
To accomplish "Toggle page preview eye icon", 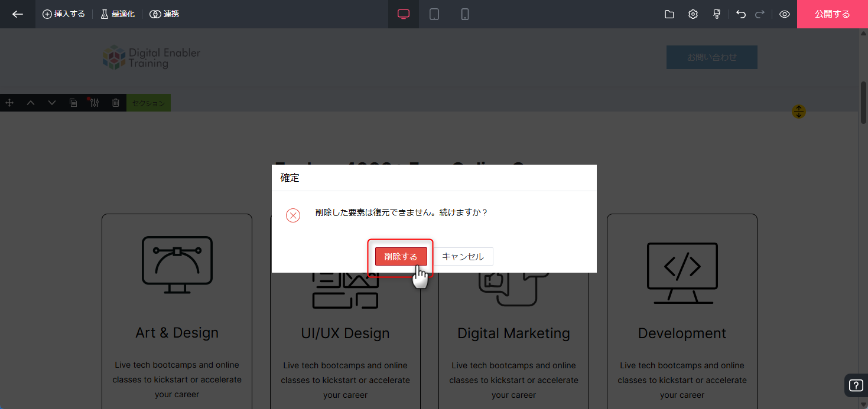I will point(785,14).
